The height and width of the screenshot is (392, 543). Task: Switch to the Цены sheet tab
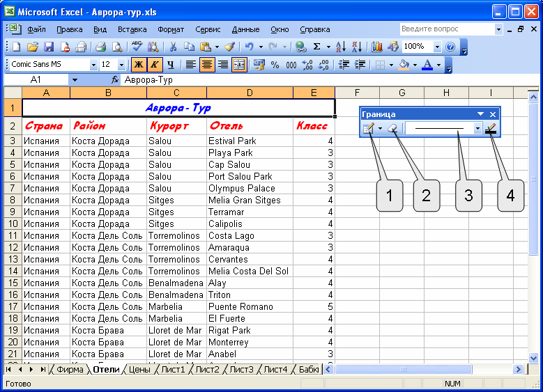(x=139, y=369)
